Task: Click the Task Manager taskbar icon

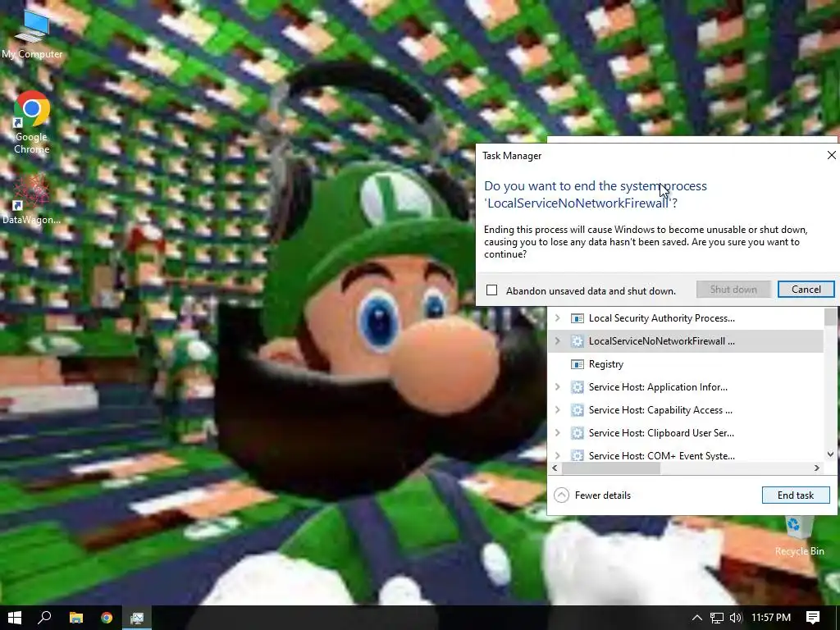Action: click(137, 618)
